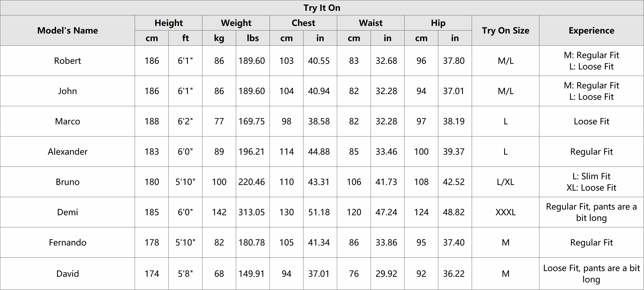Click the Weight column header

[x=236, y=23]
